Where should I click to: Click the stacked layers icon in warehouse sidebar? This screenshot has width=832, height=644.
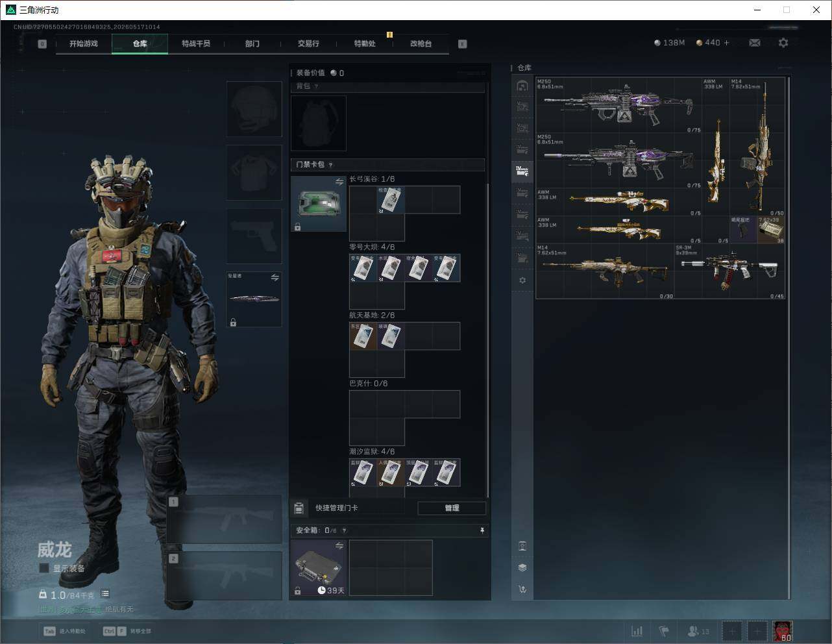point(522,567)
